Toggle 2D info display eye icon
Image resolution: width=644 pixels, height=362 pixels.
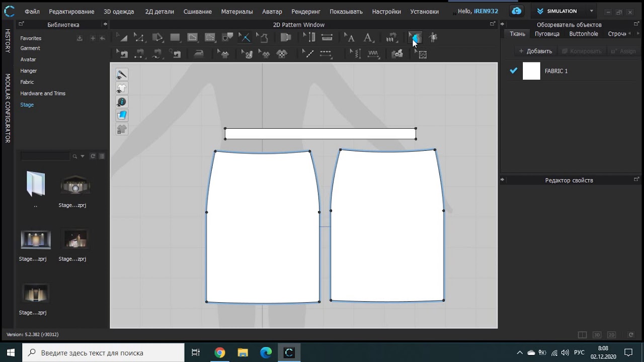(122, 102)
